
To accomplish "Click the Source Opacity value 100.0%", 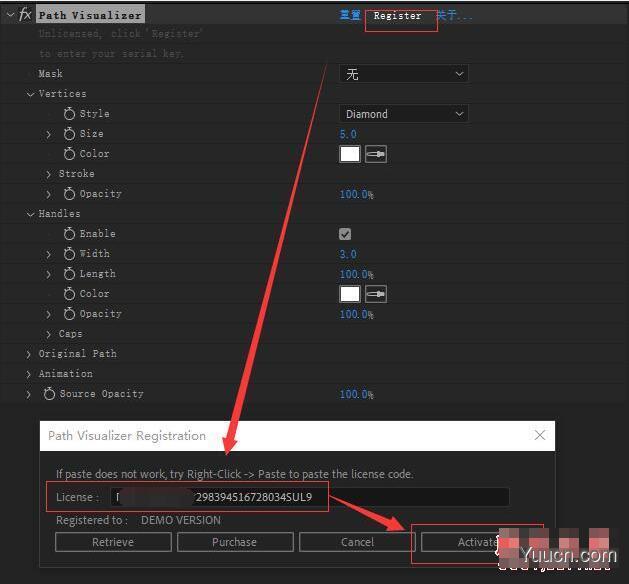I will [357, 394].
